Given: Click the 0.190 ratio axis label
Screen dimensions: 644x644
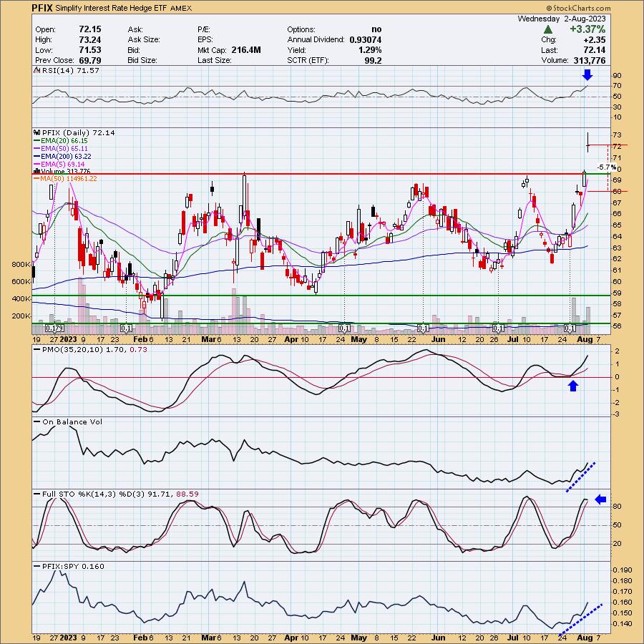Looking at the screenshot, I should pyautogui.click(x=623, y=570).
